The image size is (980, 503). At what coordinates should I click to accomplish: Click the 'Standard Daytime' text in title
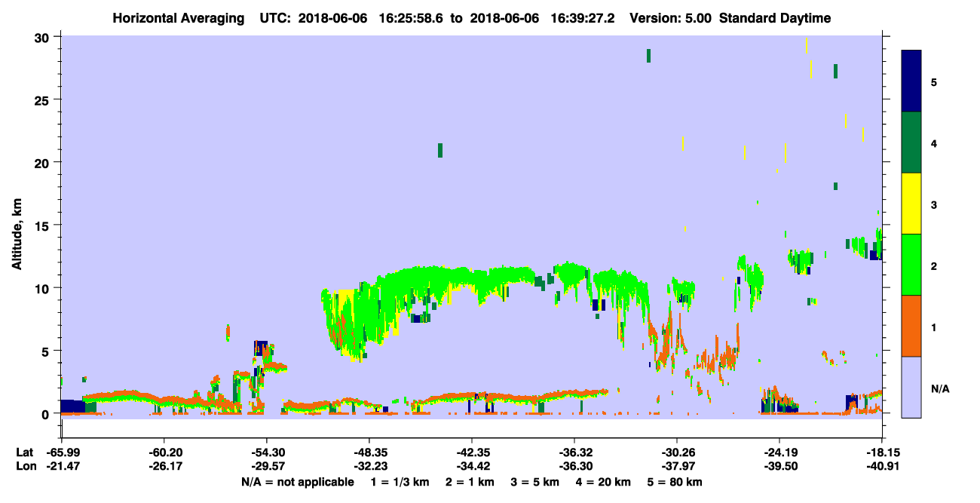(x=775, y=19)
